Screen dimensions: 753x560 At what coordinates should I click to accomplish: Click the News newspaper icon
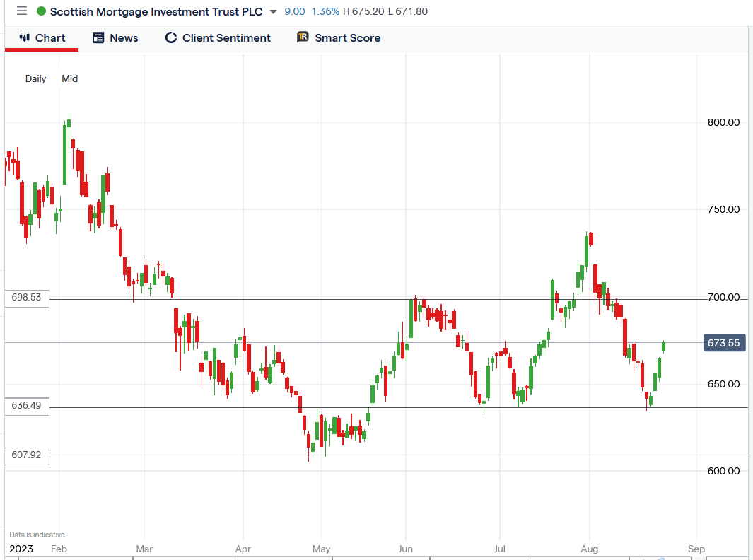click(x=98, y=37)
